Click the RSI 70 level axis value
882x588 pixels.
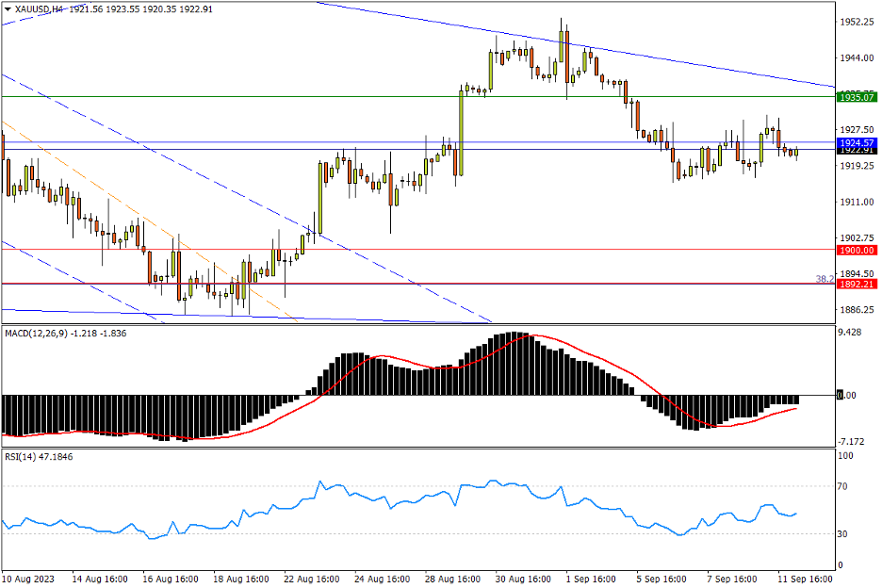pyautogui.click(x=844, y=486)
